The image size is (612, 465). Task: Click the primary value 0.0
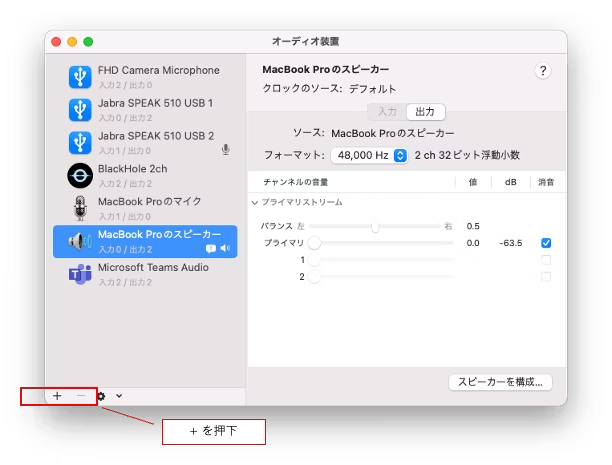pos(473,243)
